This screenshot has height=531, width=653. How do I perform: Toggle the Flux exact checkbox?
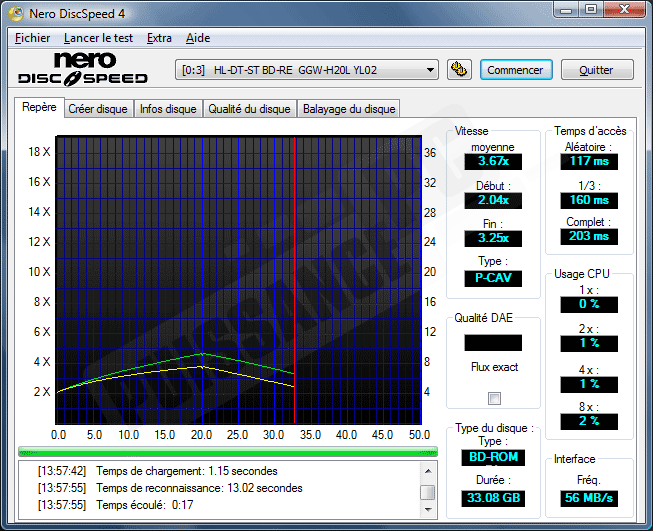pos(494,399)
